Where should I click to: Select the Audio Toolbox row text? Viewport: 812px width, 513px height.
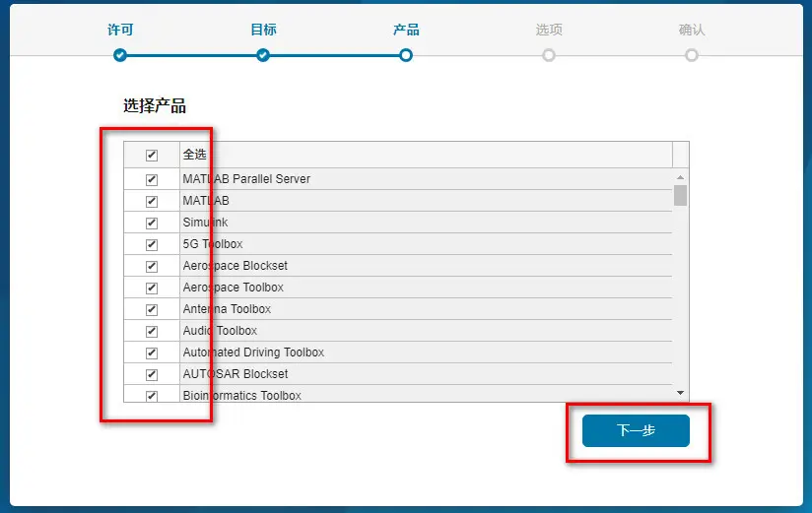[220, 331]
